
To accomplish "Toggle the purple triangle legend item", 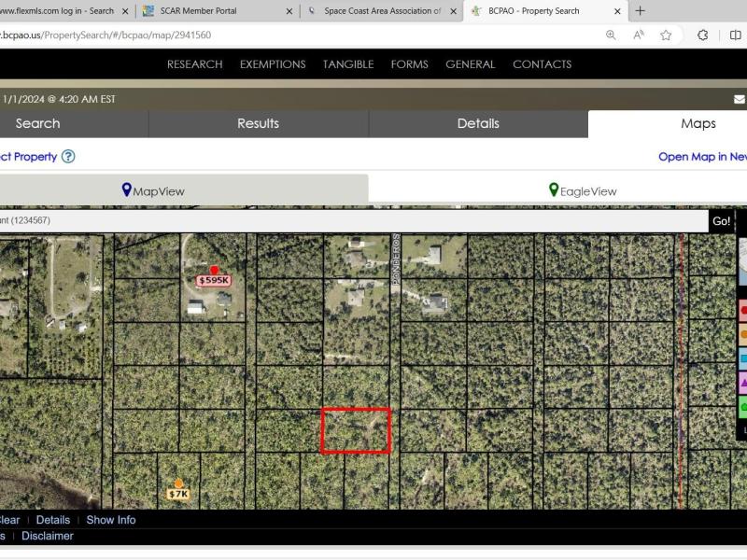I will pyautogui.click(x=743, y=383).
